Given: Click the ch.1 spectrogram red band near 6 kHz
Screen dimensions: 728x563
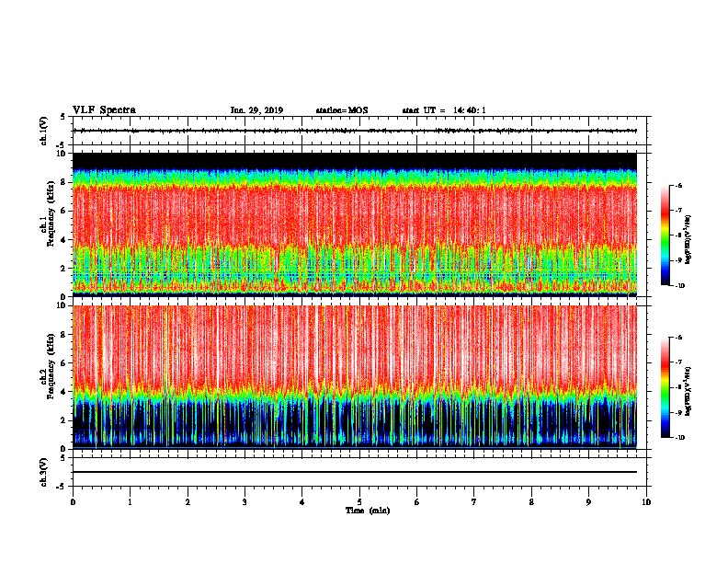Looking at the screenshot, I should click(355, 213).
